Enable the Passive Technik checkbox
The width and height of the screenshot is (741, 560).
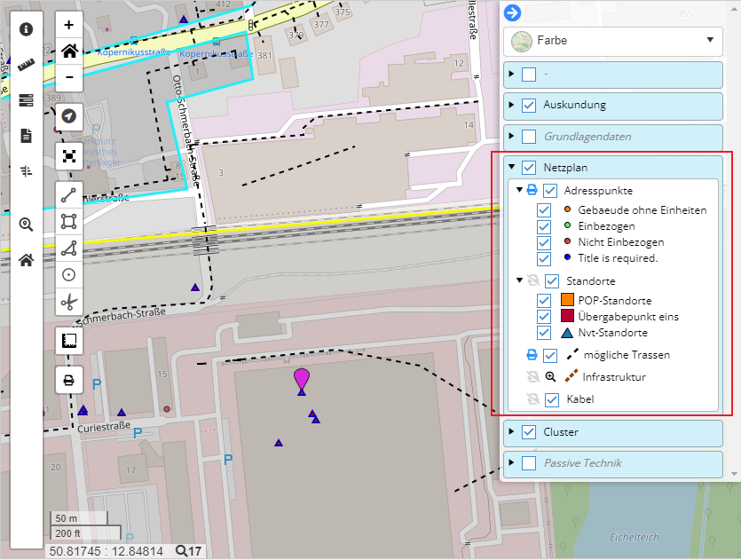(x=529, y=463)
